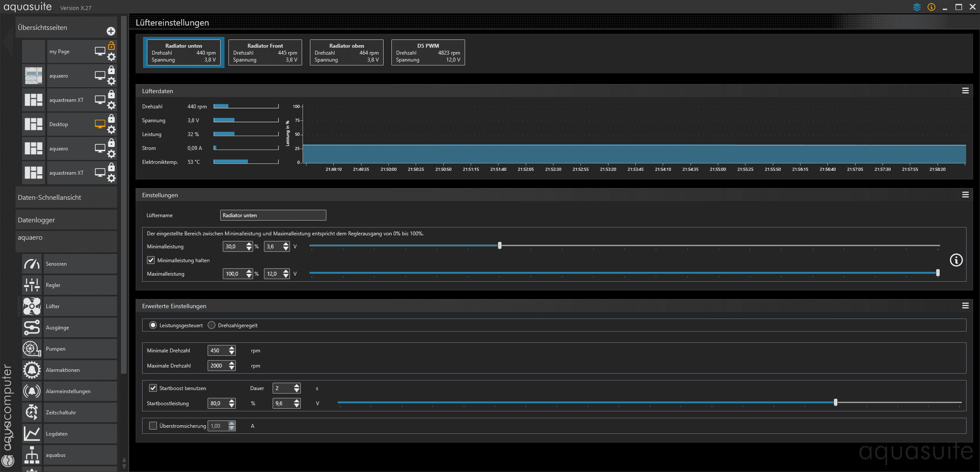Adjust Minimale Drehzahl stepper arrows
The width and height of the screenshot is (980, 472).
click(x=232, y=350)
